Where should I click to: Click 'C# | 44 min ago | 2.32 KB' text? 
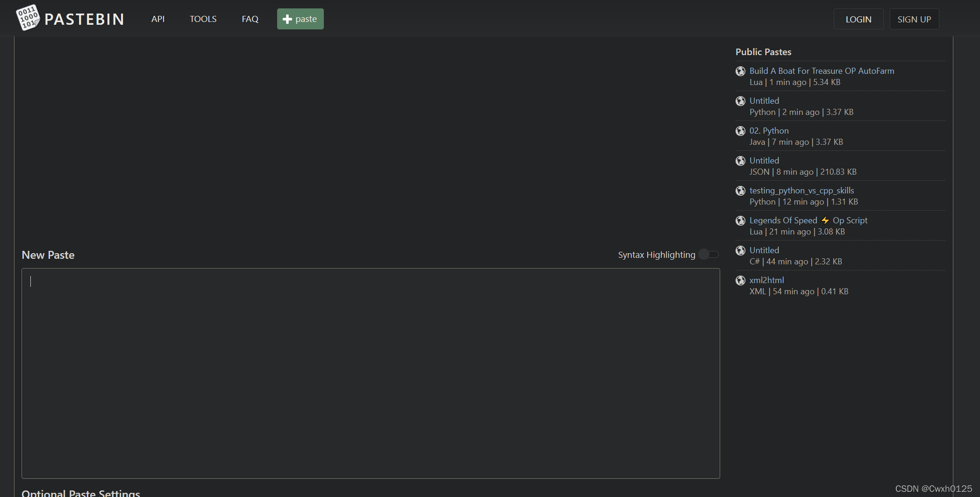pyautogui.click(x=795, y=262)
